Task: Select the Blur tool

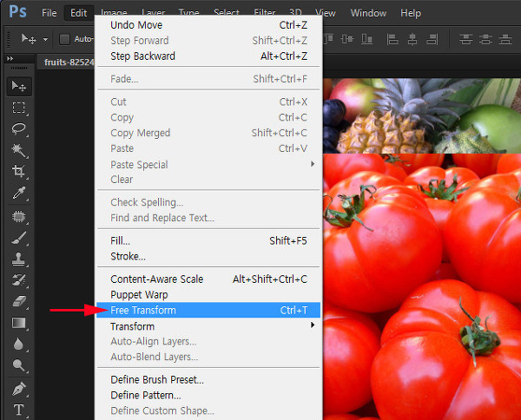Action: tap(18, 344)
